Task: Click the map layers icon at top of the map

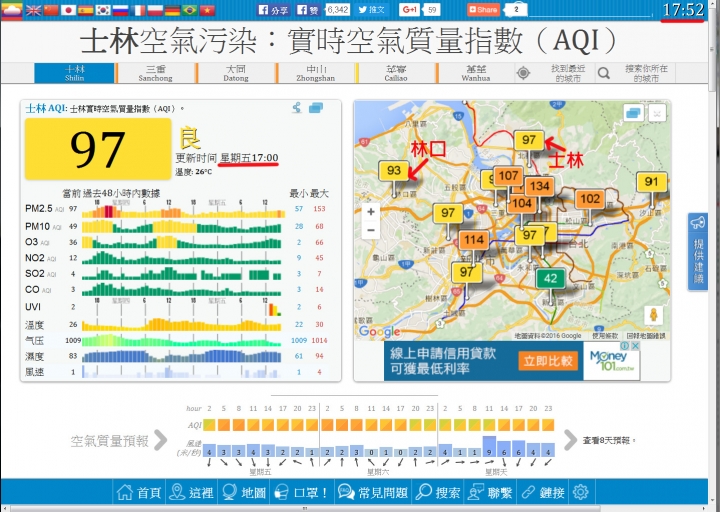Action: 633,113
